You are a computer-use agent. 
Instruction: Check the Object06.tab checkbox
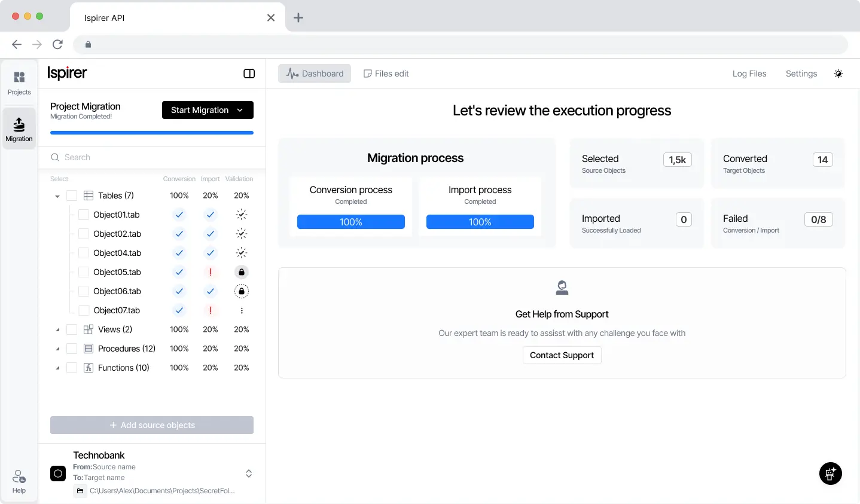click(x=84, y=291)
